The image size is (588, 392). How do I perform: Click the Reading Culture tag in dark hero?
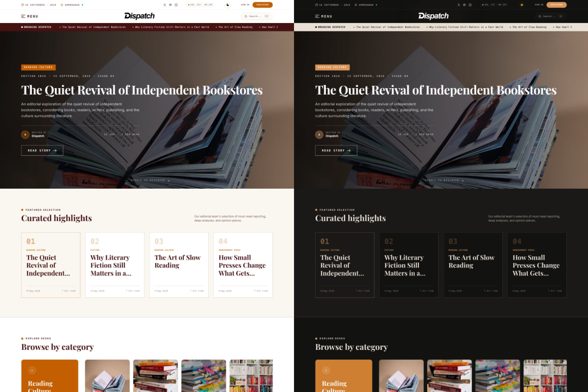click(332, 67)
